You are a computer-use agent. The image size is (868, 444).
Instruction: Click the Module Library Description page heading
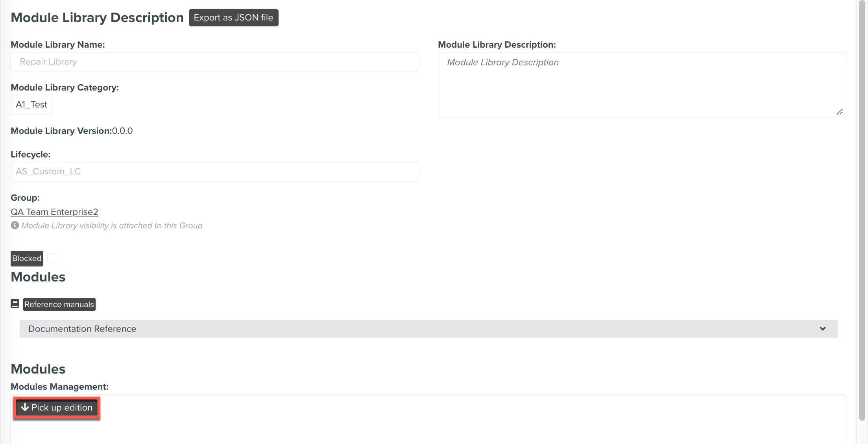pos(97,18)
